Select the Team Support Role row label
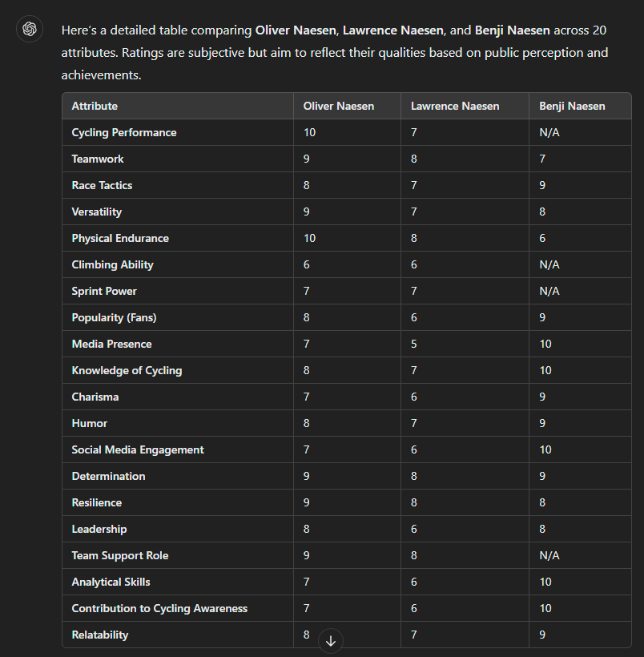The image size is (644, 657). pos(120,555)
